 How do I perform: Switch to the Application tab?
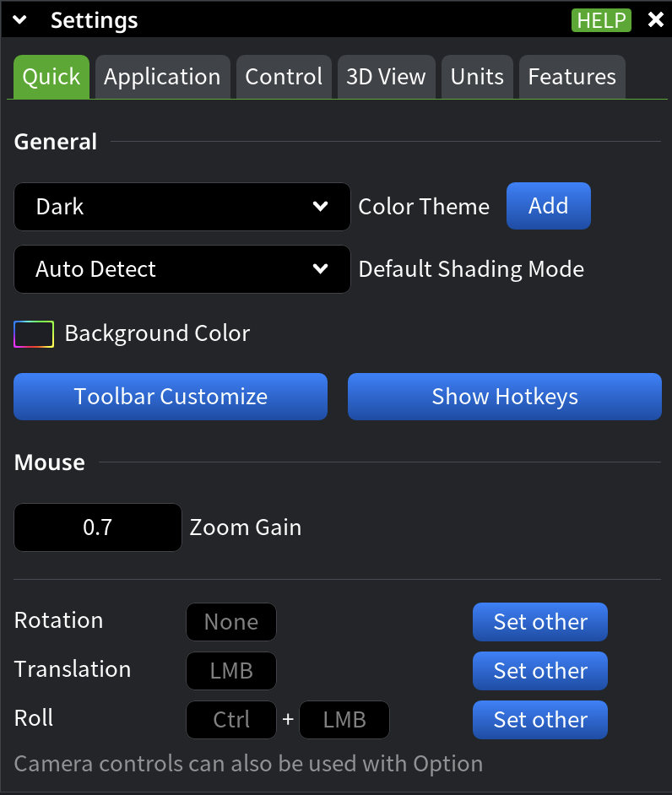point(162,76)
